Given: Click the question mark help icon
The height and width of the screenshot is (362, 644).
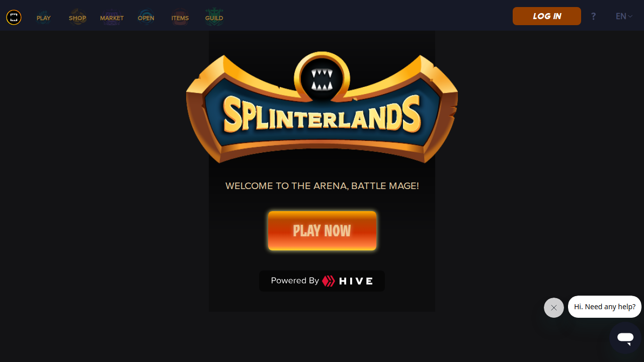Looking at the screenshot, I should click(594, 16).
